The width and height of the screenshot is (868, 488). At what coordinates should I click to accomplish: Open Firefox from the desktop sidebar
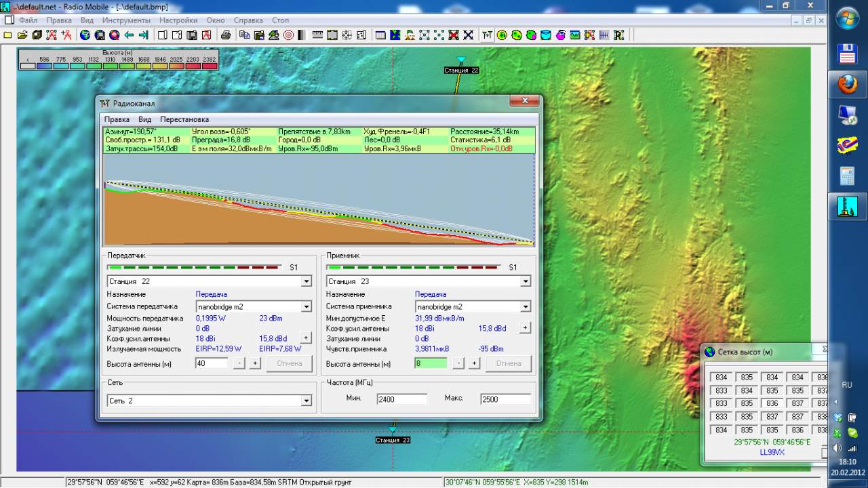tap(847, 85)
